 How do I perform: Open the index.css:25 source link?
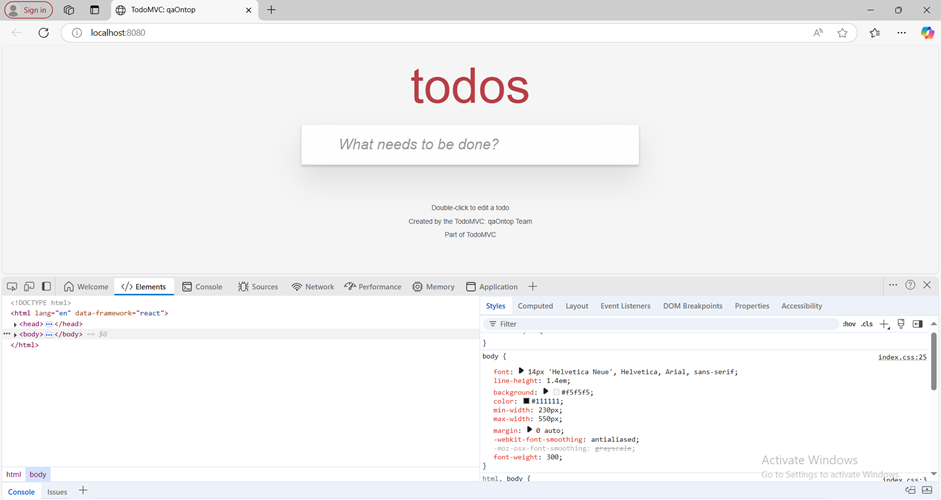click(x=902, y=357)
